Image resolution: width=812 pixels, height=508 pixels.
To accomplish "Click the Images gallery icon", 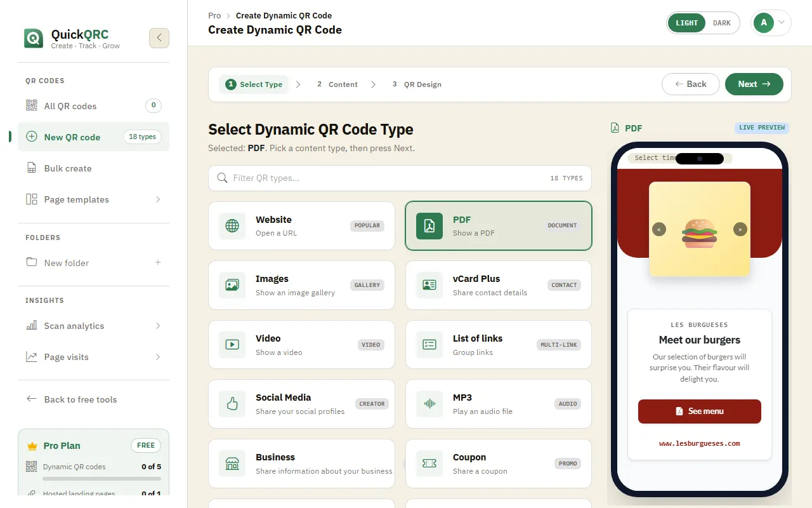I will click(232, 285).
